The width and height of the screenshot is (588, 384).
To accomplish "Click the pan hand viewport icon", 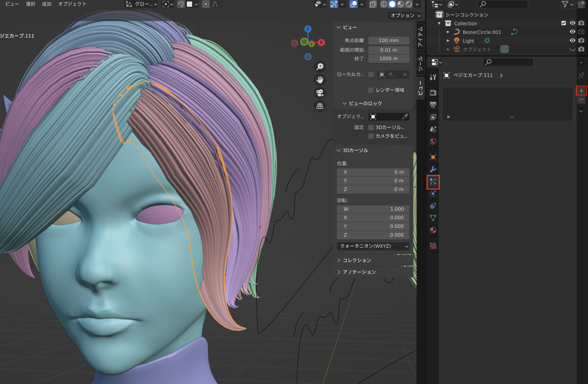I will (319, 79).
